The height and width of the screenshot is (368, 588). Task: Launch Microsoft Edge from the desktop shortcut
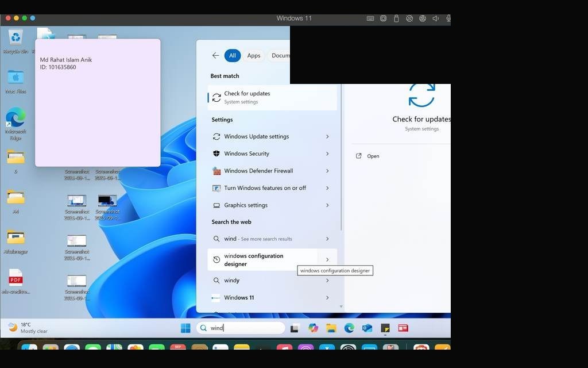(x=16, y=124)
